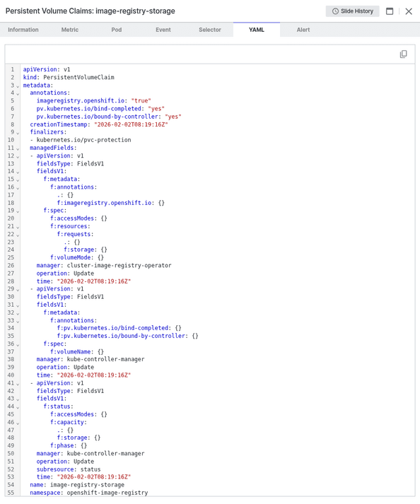Show the Alert tab
The height and width of the screenshot is (504, 420).
coord(303,30)
